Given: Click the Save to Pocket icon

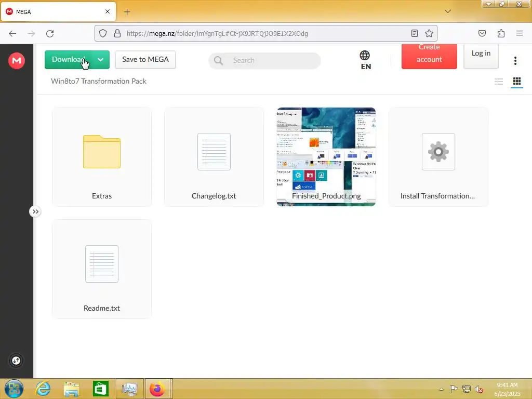Looking at the screenshot, I should click(482, 33).
